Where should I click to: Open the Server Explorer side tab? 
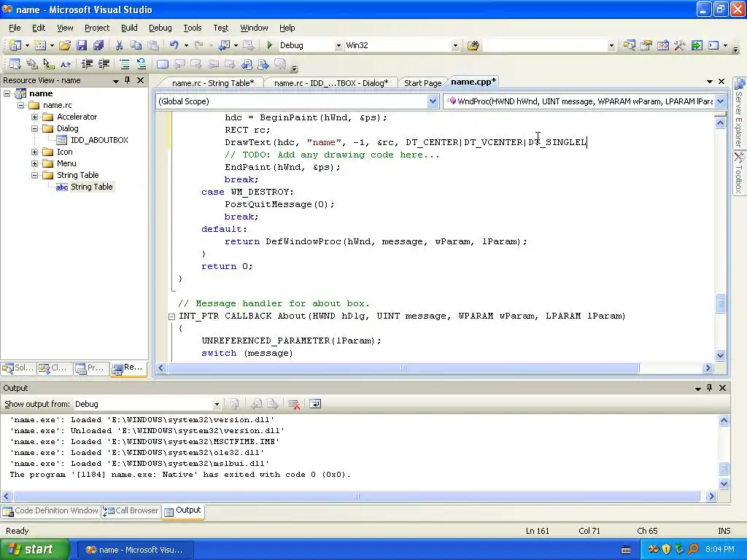[739, 113]
